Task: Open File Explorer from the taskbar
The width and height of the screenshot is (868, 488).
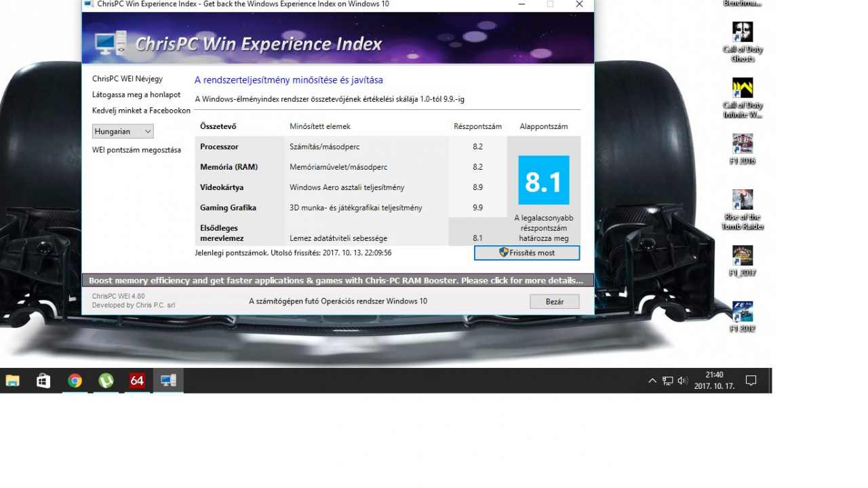Action: coord(12,381)
